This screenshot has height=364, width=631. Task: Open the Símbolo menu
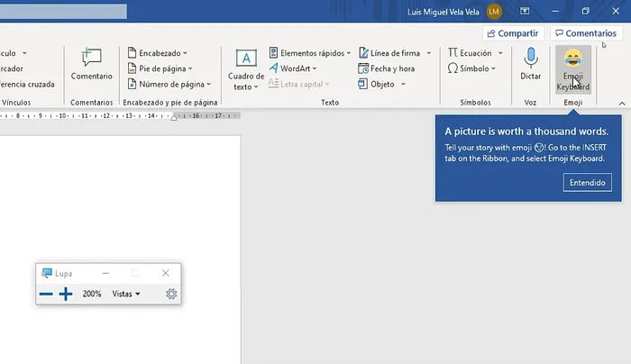tap(471, 68)
